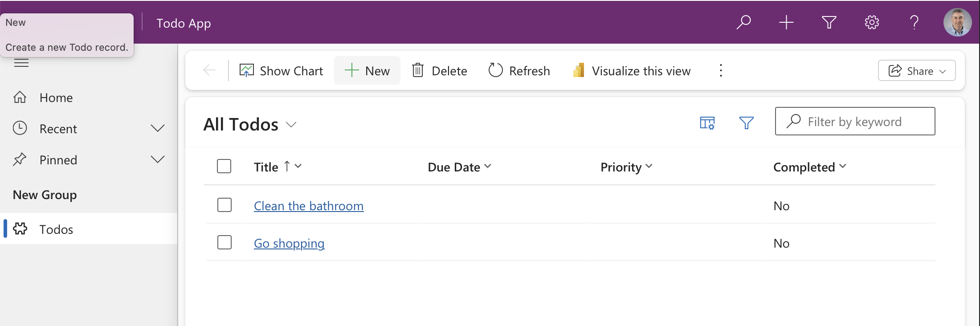
Task: Click the user profile avatar
Action: tap(957, 22)
